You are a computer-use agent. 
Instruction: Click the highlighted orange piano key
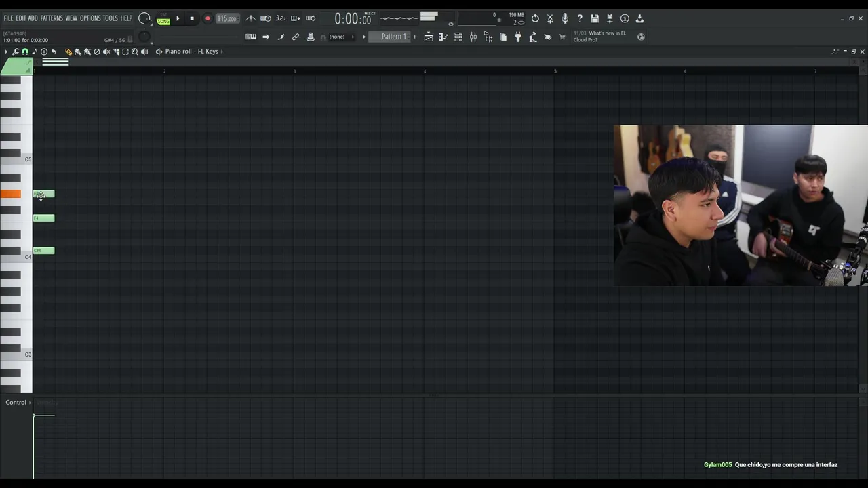point(10,195)
